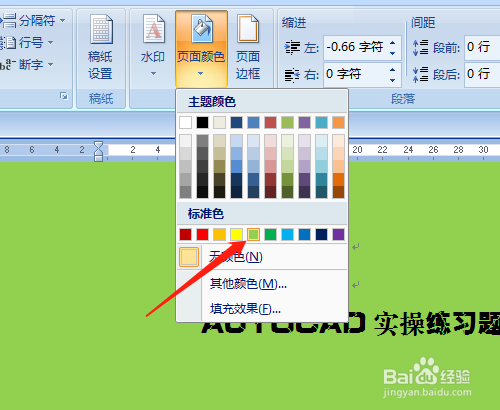This screenshot has width=500, height=410.
Task: Open Page Borders (页面边框)
Action: pos(248,47)
